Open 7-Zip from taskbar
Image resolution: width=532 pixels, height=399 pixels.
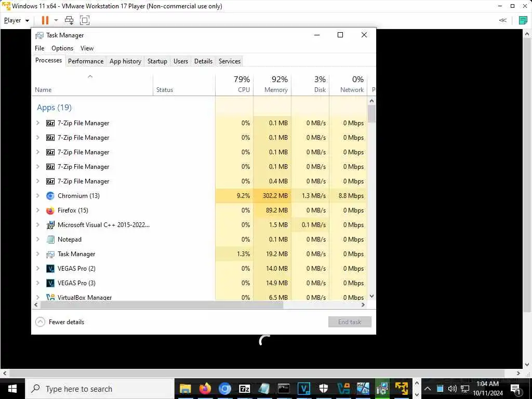[244, 389]
